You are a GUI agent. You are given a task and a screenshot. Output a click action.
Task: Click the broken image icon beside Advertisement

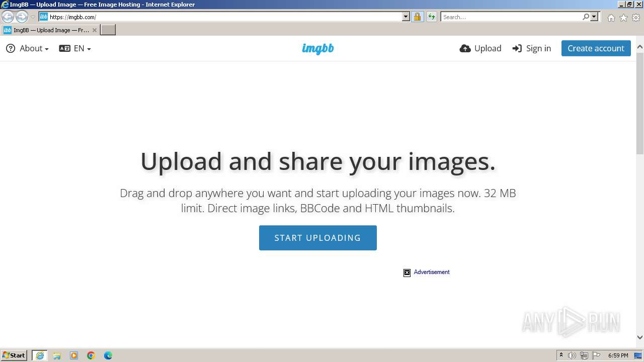[x=407, y=273]
